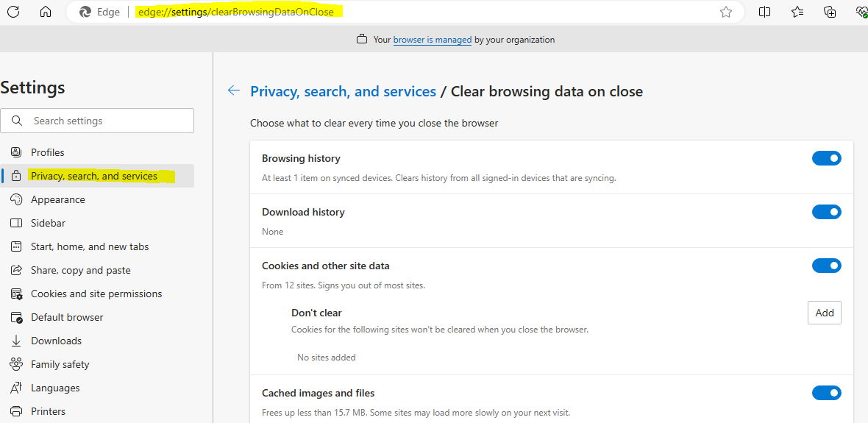Viewport: 868px width, 423px height.
Task: Click the lock icon for Privacy section
Action: tap(16, 176)
